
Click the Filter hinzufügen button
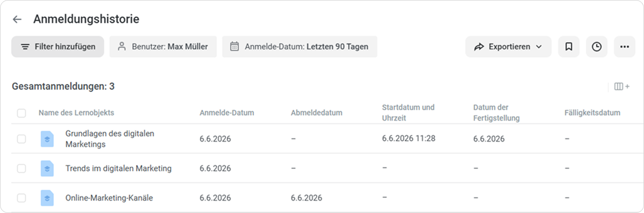click(57, 47)
